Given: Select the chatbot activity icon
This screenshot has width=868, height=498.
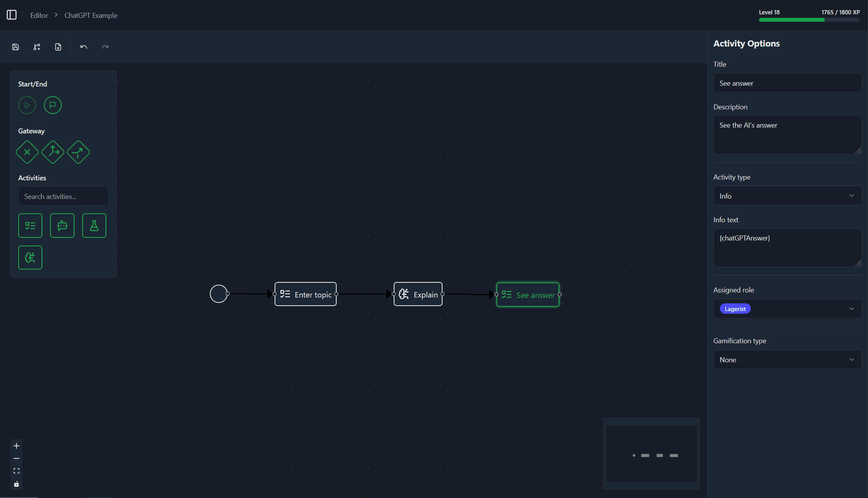Looking at the screenshot, I should point(62,226).
